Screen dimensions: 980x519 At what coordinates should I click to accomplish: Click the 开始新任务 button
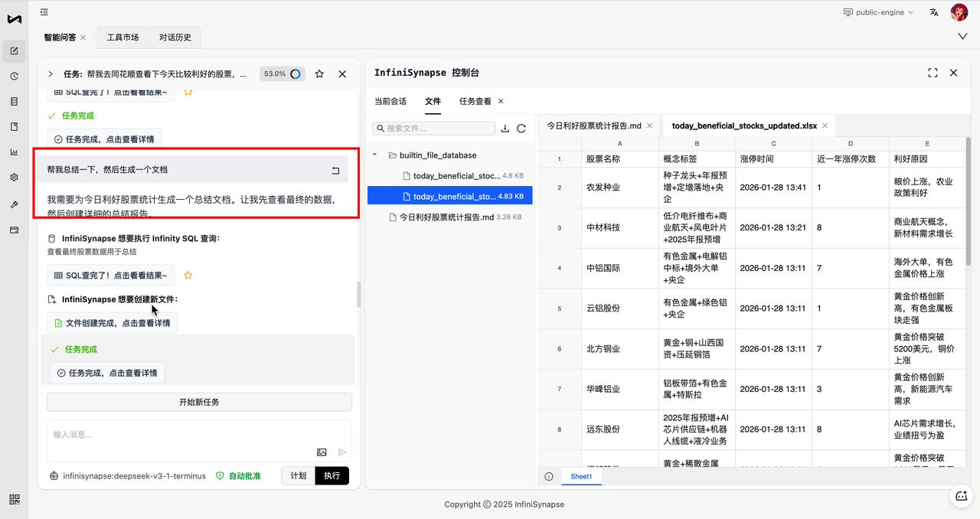point(199,402)
